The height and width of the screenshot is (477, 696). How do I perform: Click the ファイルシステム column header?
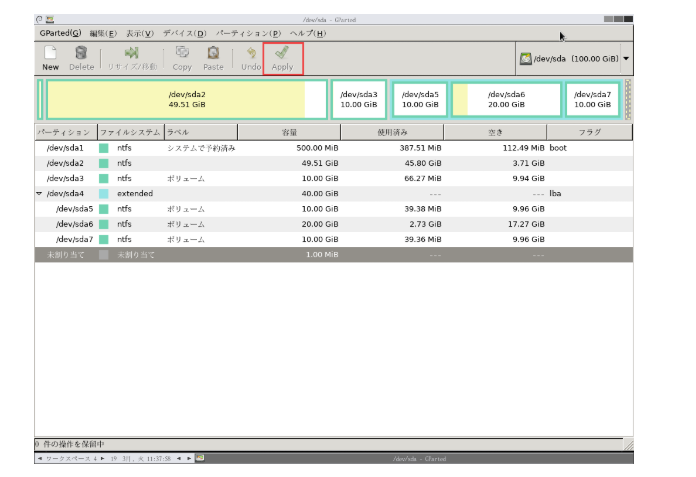coord(130,132)
